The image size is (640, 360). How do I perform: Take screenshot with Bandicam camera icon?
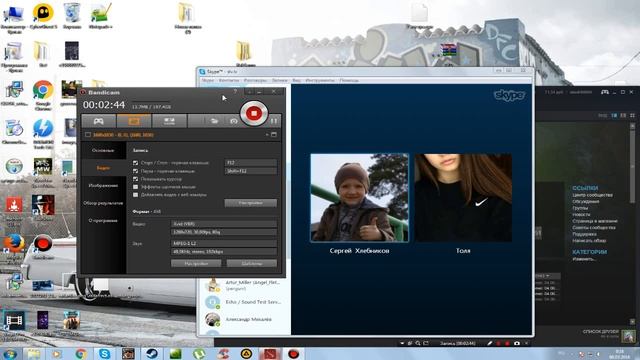point(233,121)
